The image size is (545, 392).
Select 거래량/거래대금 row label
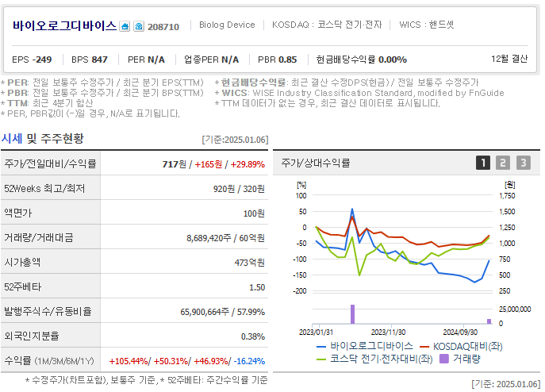point(39,237)
